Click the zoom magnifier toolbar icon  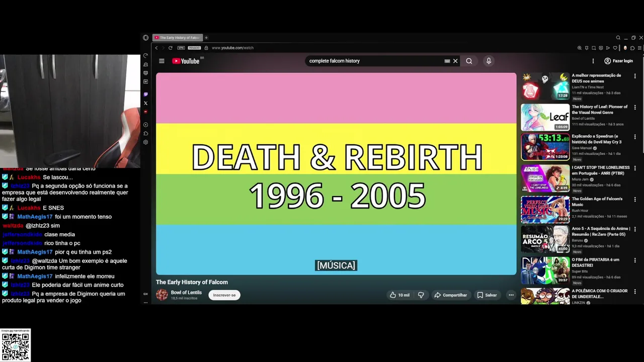(x=580, y=48)
